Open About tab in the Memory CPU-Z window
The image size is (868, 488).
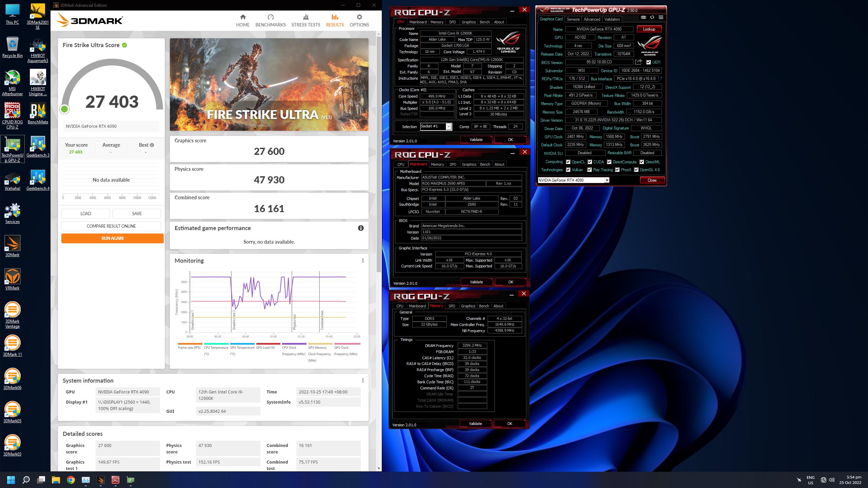498,306
